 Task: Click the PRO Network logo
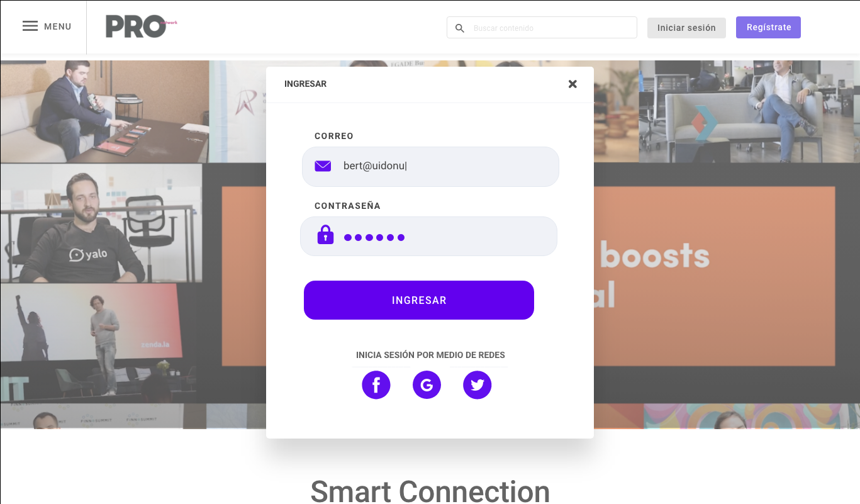[x=141, y=27]
